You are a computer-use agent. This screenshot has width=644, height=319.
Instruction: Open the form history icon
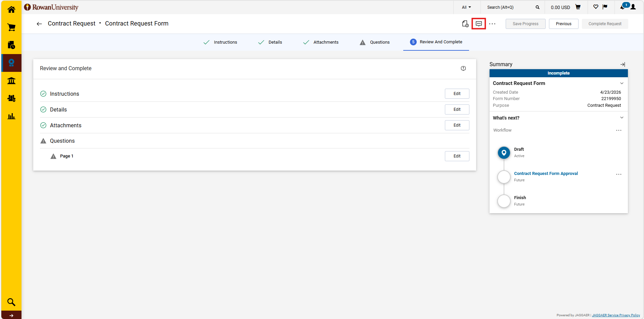tap(465, 24)
